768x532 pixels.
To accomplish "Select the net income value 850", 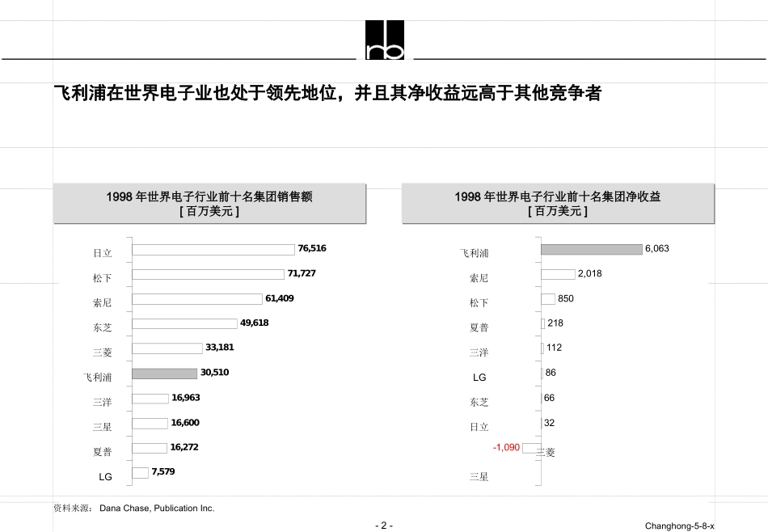I will click(566, 298).
